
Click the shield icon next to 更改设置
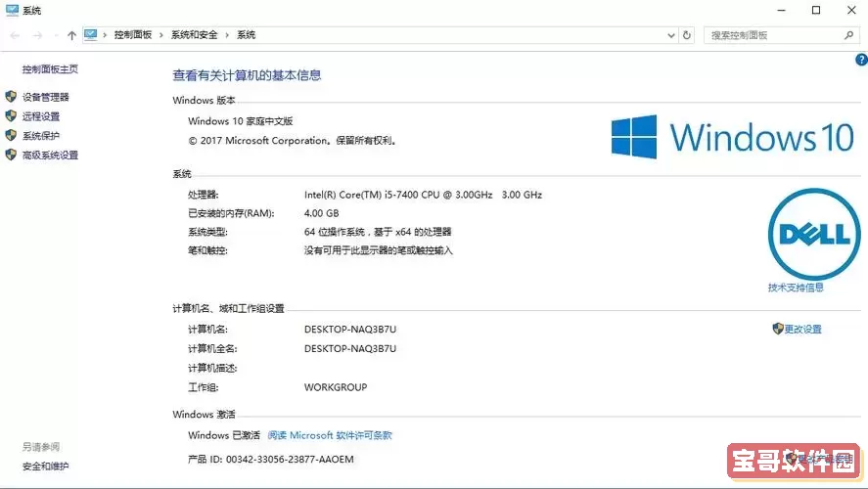[778, 329]
